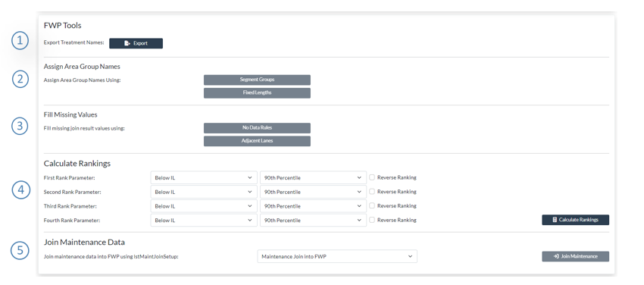The image size is (644, 285).
Task: Enable Reverse Ranking for First Rank Parameter
Action: [372, 177]
